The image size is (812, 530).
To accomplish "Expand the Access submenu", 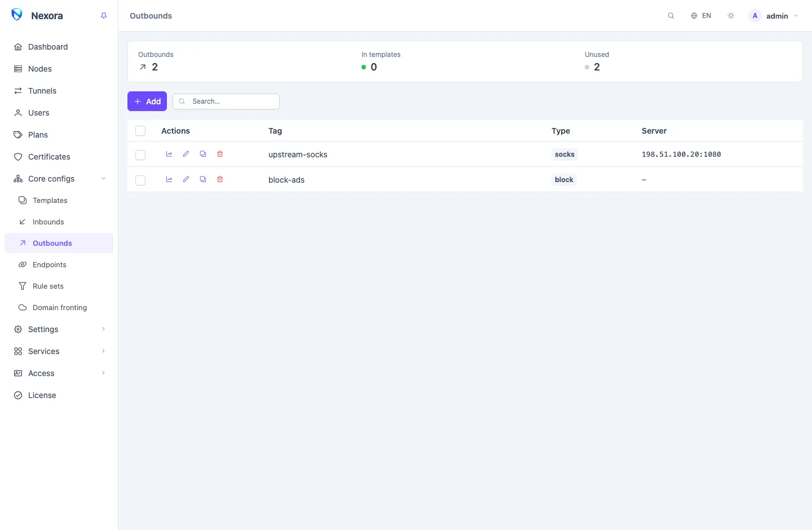I will click(59, 373).
